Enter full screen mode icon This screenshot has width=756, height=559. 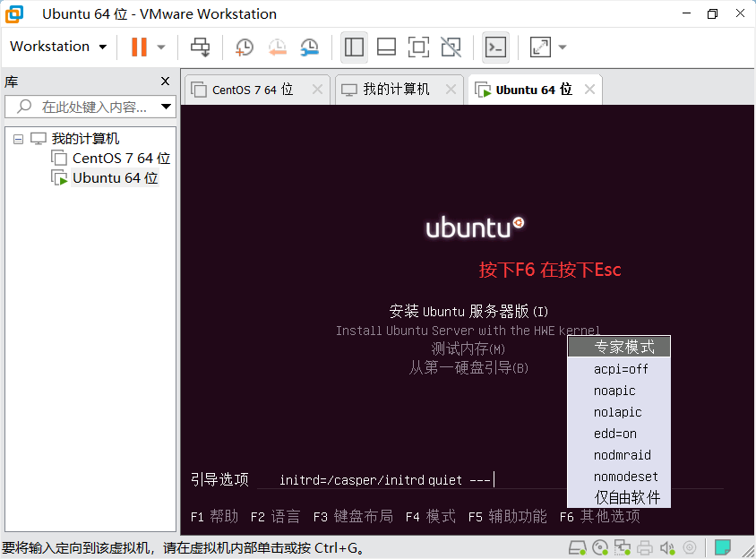(418, 47)
